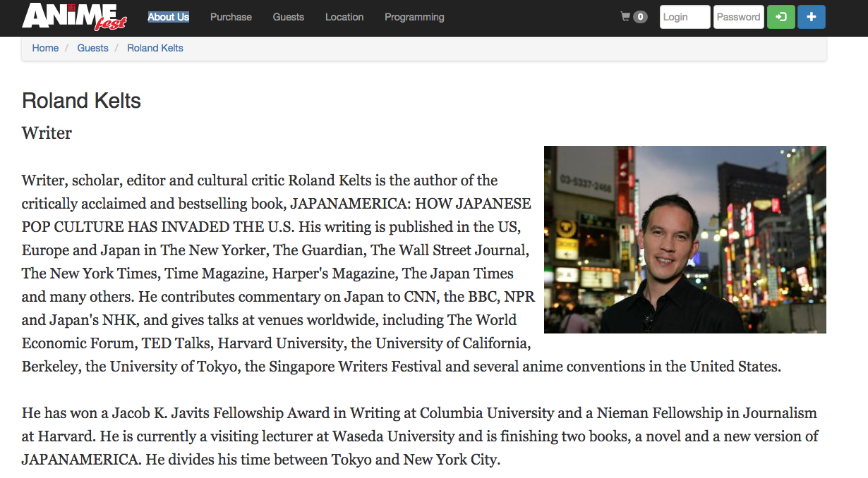
Task: Click the green sign-in arrow button
Action: (x=781, y=17)
